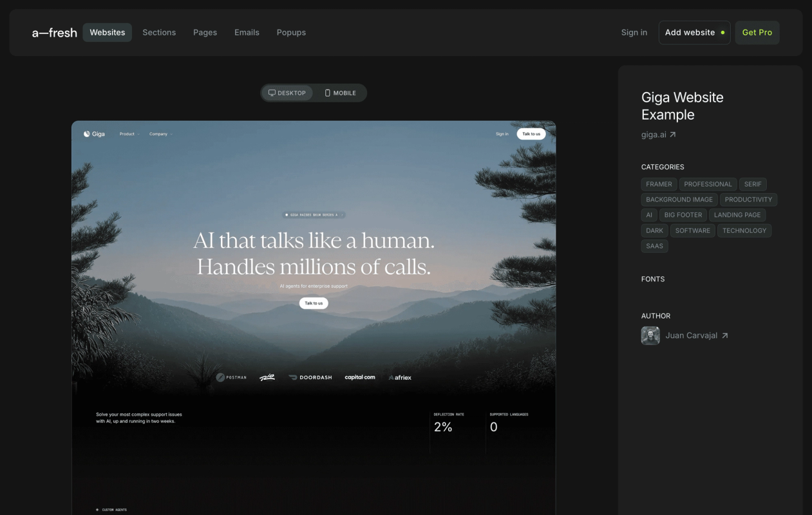Click the '2%' deflection rate value

[x=443, y=427]
